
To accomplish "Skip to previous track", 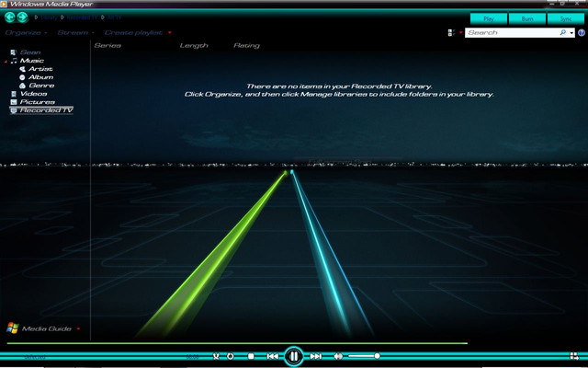I will 272,356.
